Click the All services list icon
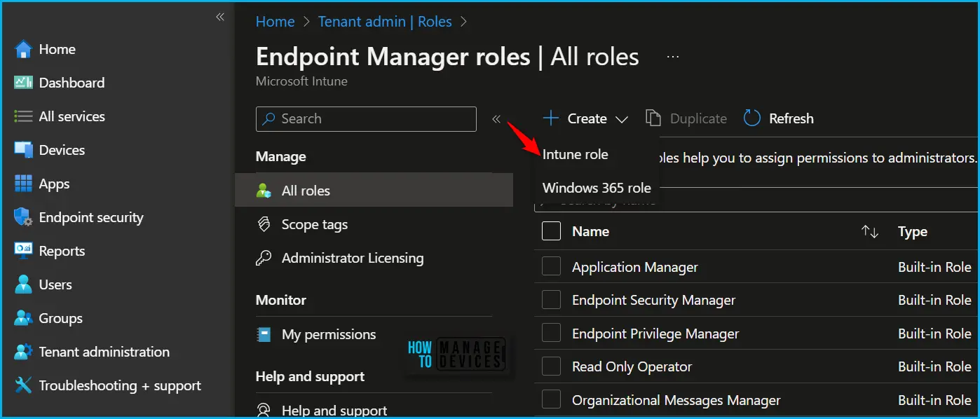 pyautogui.click(x=23, y=116)
